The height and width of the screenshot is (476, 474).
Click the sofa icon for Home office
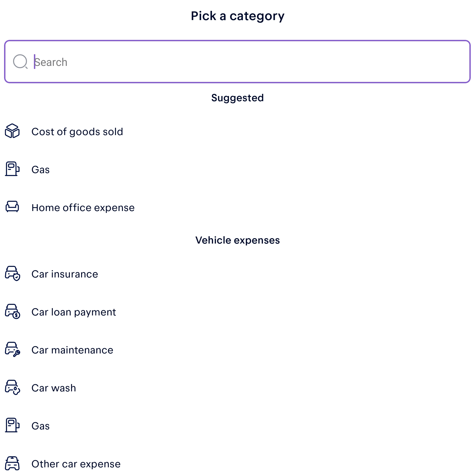pos(12,207)
